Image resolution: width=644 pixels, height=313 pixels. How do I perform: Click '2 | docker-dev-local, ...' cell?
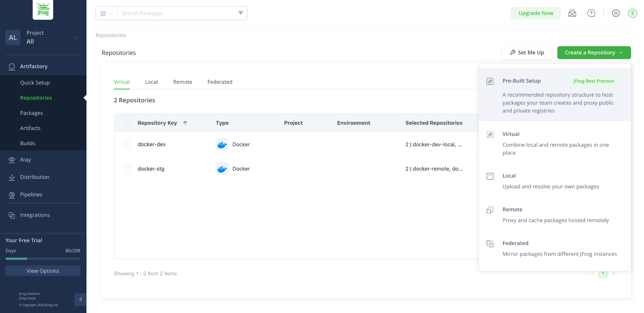[433, 145]
